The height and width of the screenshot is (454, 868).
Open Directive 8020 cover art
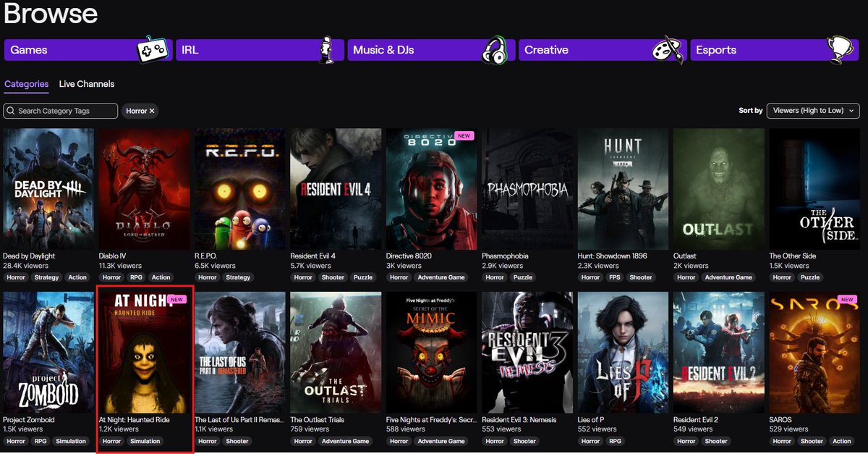point(432,189)
